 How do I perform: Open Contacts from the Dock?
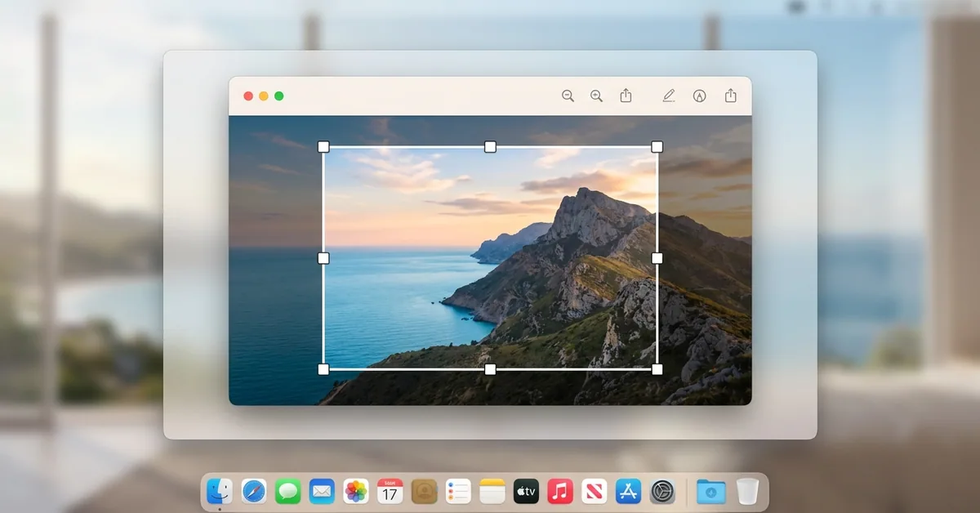[x=424, y=491]
